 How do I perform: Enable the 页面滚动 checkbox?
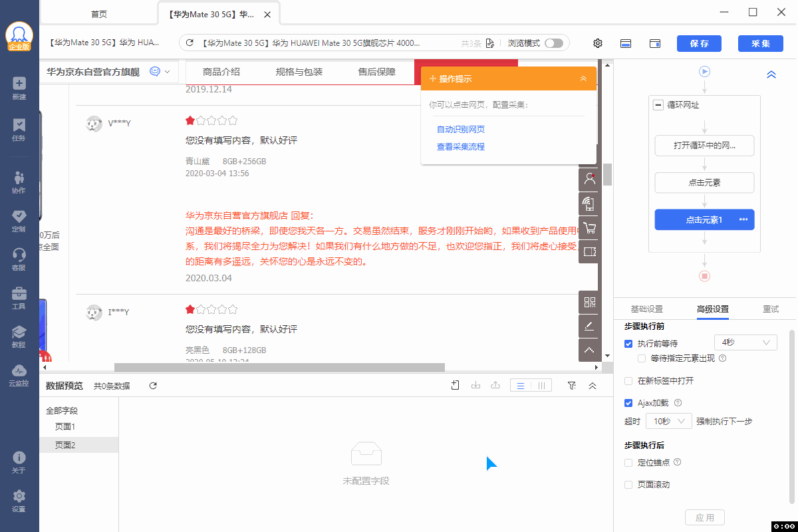click(628, 485)
